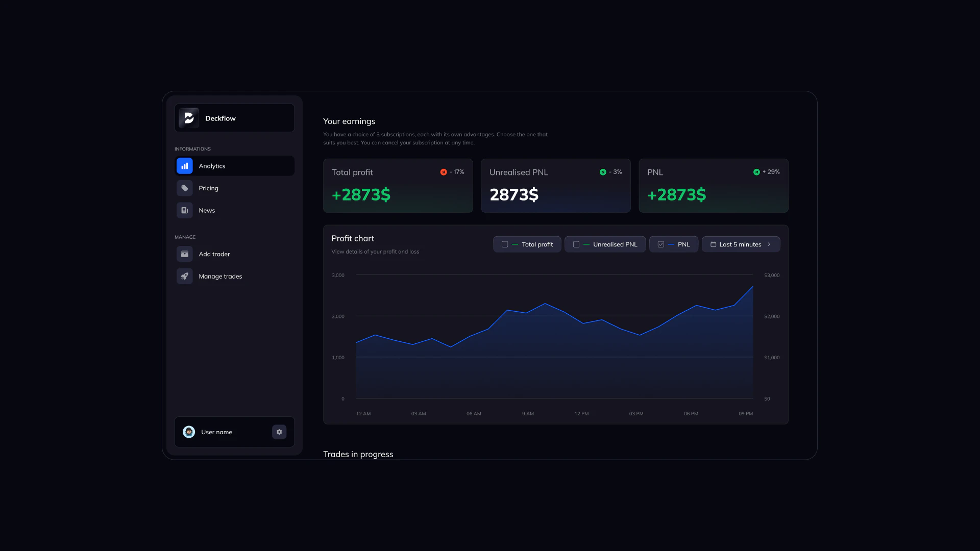980x551 pixels.
Task: Switch to the News section
Action: point(207,210)
